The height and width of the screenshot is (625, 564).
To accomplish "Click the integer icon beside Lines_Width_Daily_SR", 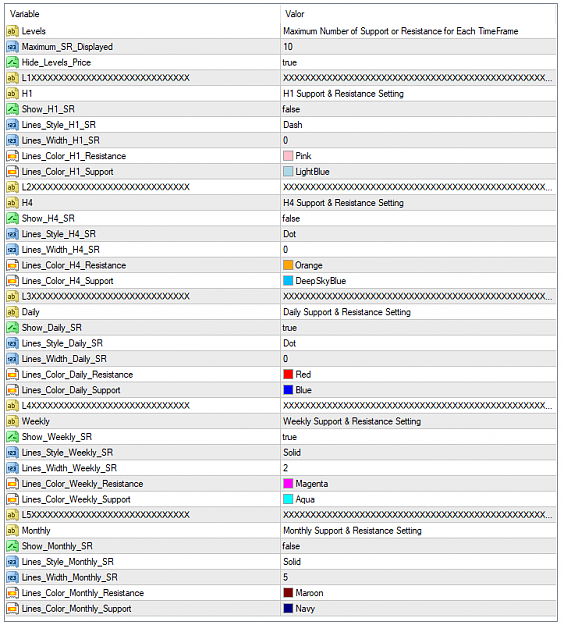I will (12, 359).
